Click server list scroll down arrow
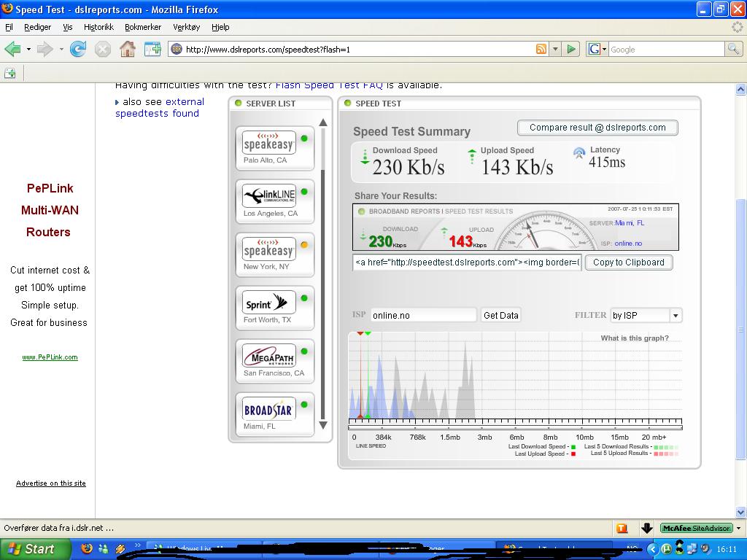747x560 pixels. [x=323, y=425]
